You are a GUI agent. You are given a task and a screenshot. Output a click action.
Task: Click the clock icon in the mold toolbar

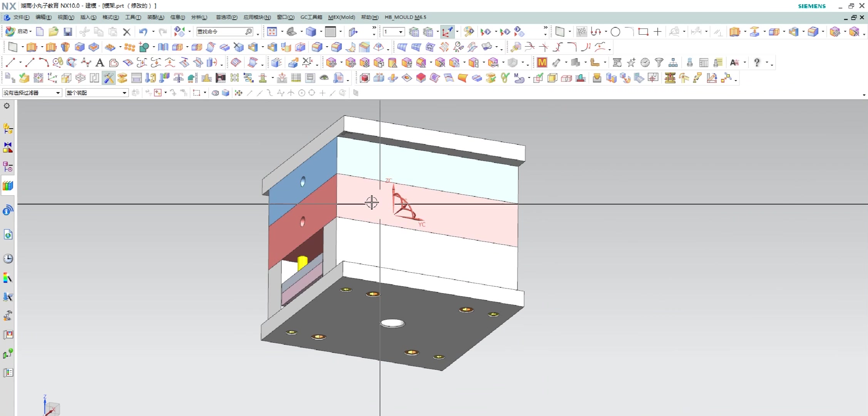point(645,62)
